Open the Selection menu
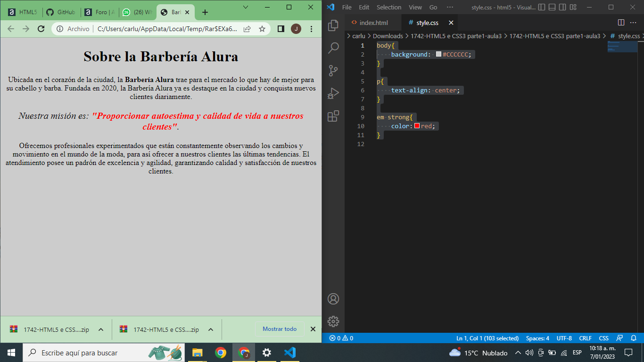This screenshot has height=362, width=644. (389, 7)
